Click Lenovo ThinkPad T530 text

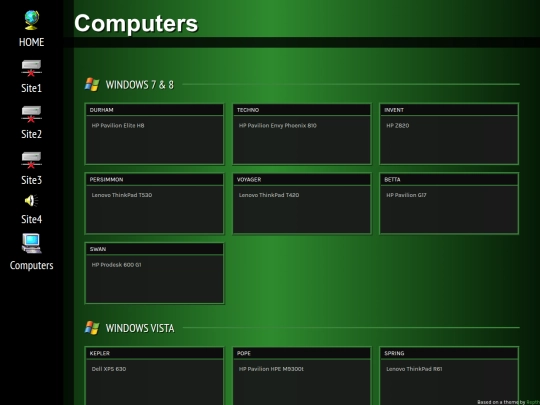point(122,195)
